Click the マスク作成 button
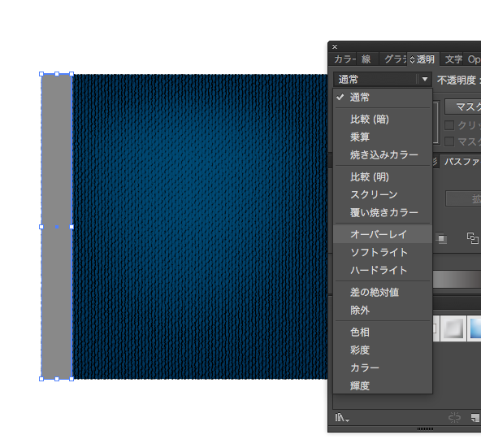Image resolution: width=481 pixels, height=448 pixels. tap(463, 107)
